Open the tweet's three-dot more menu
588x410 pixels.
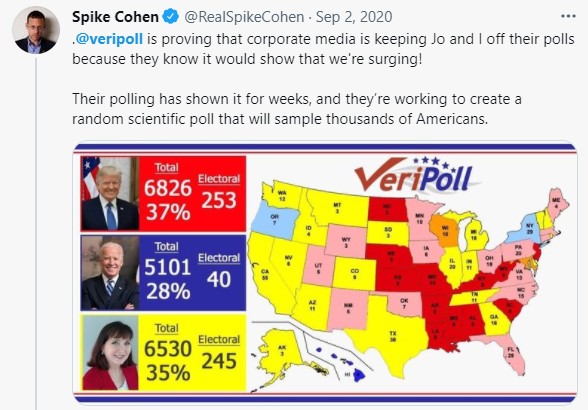(x=568, y=17)
